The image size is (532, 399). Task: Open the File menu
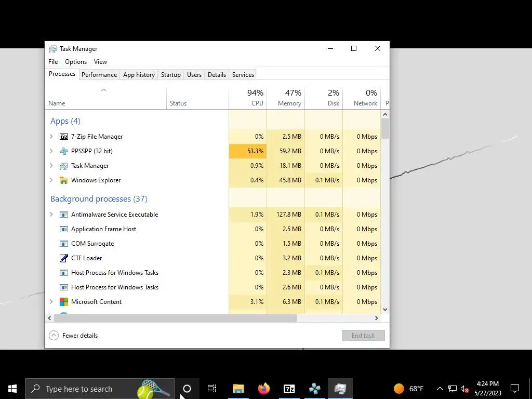click(53, 62)
